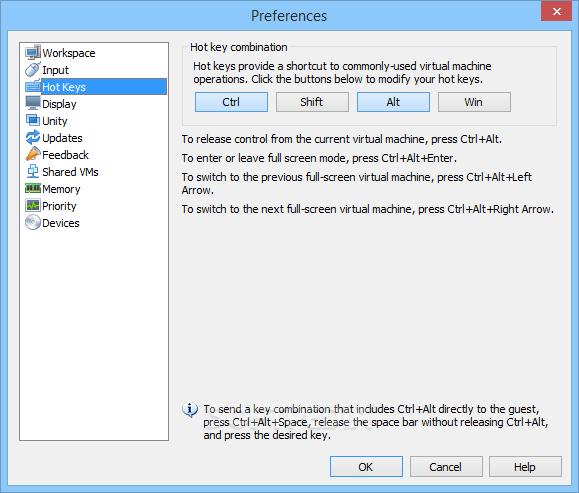
Task: Go to Display settings
Action: (59, 104)
